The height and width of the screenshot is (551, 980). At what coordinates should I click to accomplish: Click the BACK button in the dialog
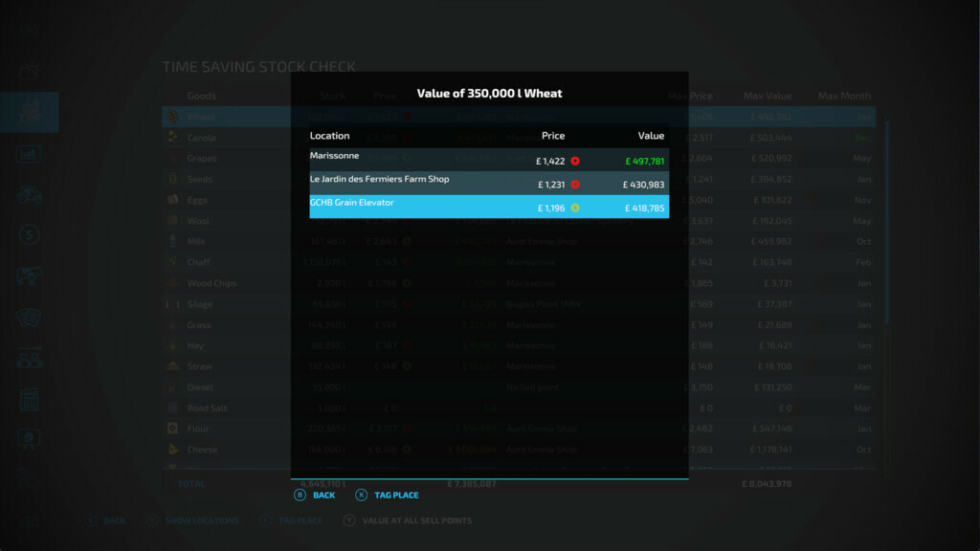tap(315, 496)
